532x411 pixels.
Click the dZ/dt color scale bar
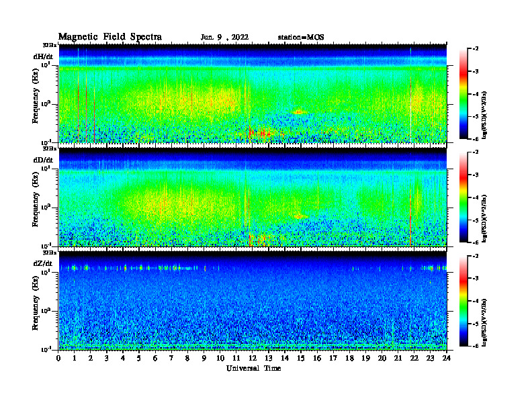(463, 301)
